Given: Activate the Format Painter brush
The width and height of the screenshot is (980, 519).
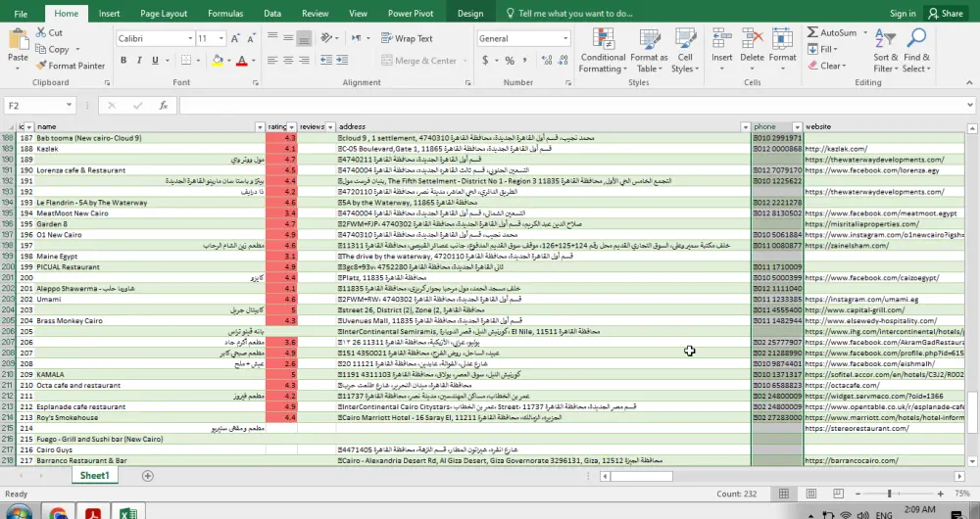Looking at the screenshot, I should point(41,66).
